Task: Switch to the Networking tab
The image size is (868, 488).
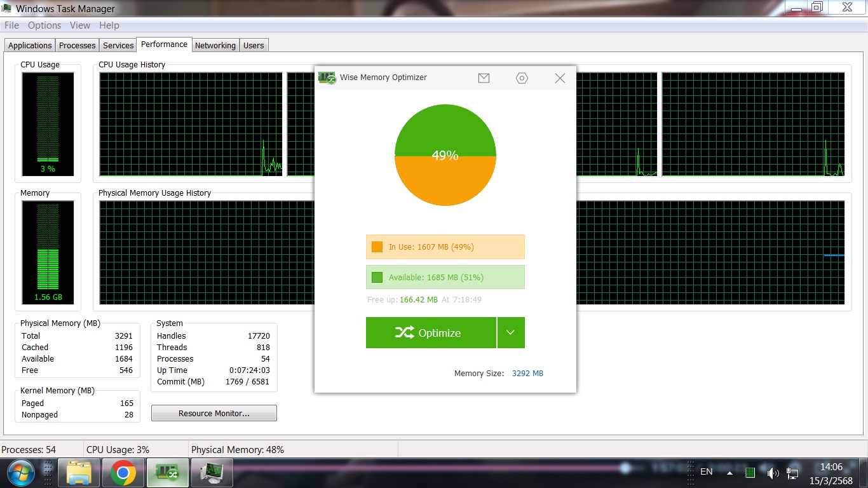Action: point(215,45)
